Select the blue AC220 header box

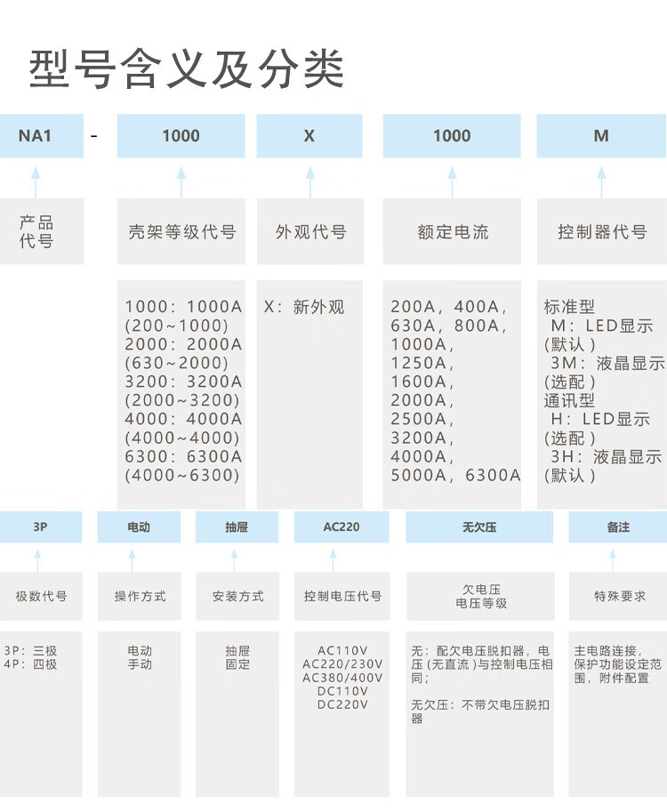[342, 527]
